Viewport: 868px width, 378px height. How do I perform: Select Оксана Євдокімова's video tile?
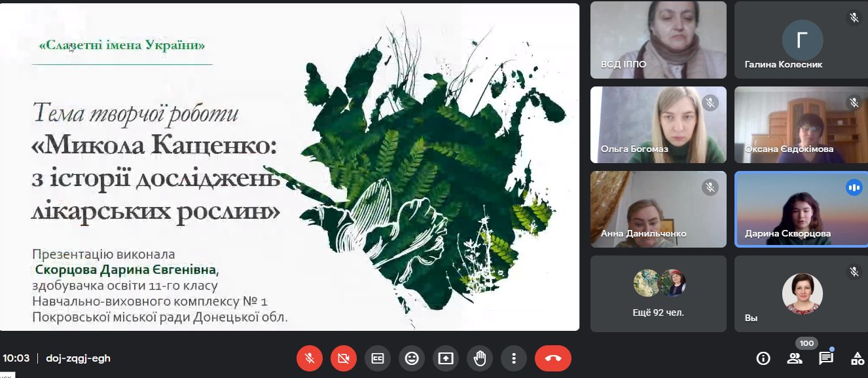(x=801, y=124)
